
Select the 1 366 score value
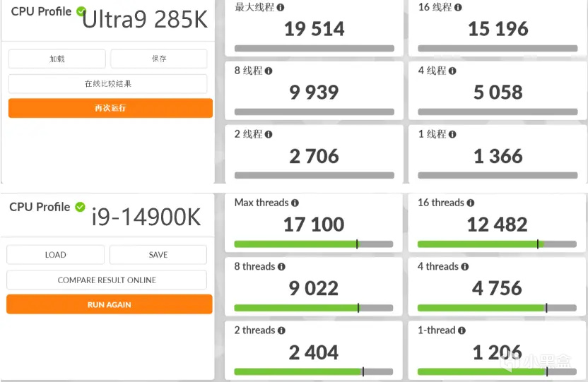[x=498, y=156]
